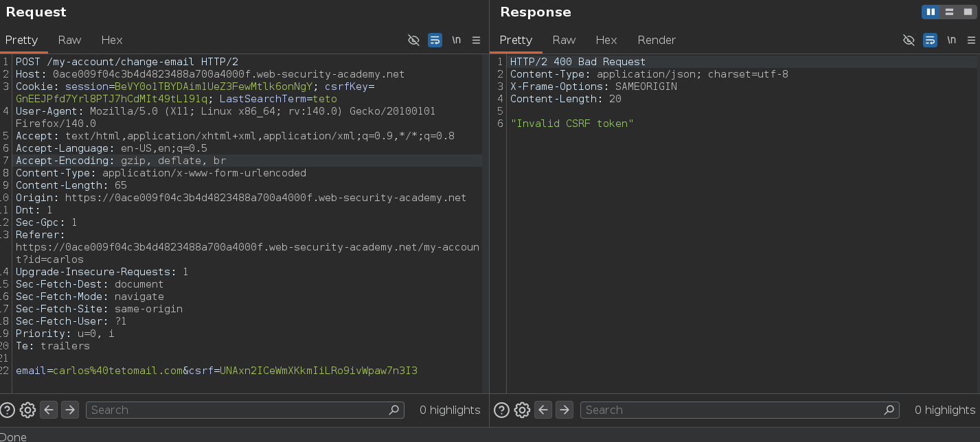Screen dimensions: 980x442
Task: Switch to Request Raw tab
Action: coord(70,40)
